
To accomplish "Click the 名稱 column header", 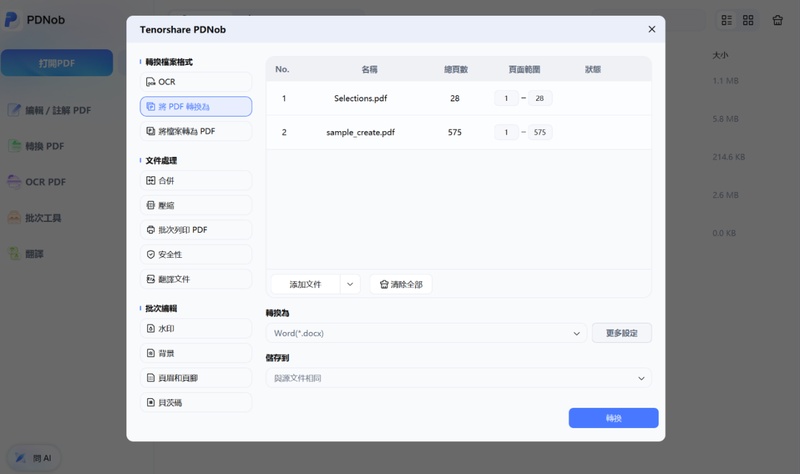I will [x=369, y=69].
